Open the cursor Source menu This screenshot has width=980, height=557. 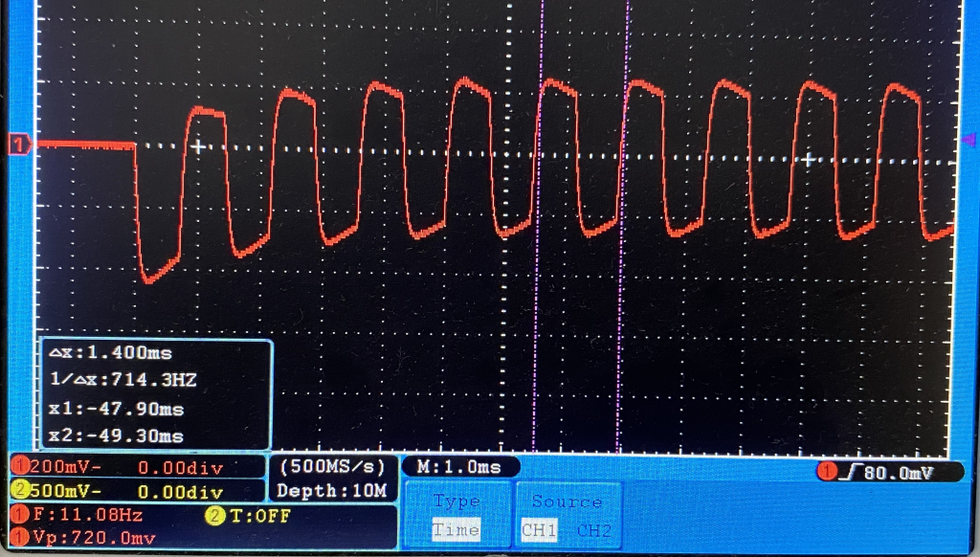click(567, 501)
